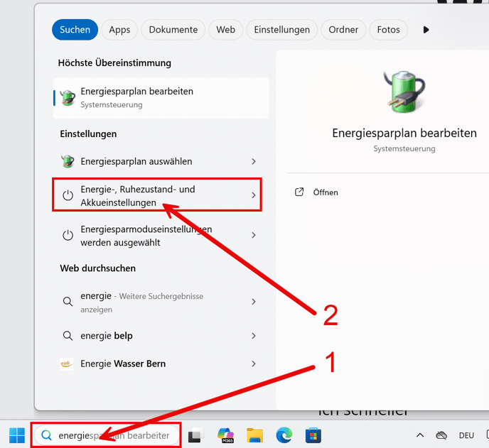Click magnifier icon beside energie belp

point(68,336)
